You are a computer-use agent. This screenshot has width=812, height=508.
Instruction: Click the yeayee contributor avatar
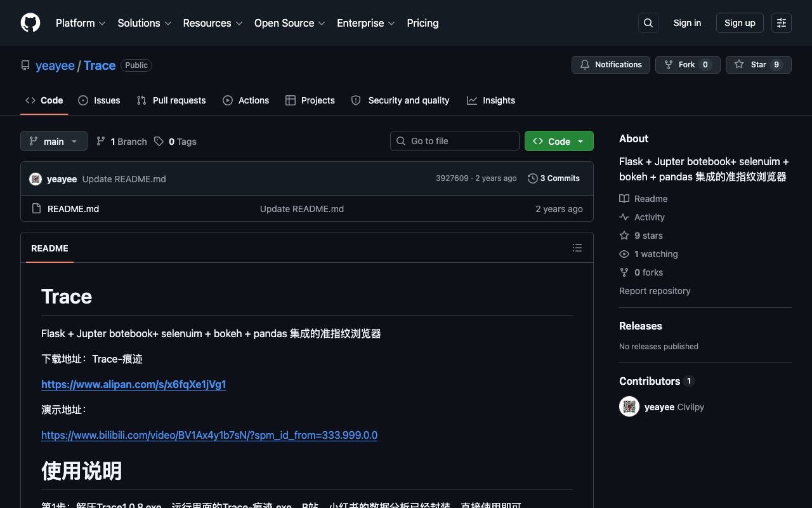629,407
